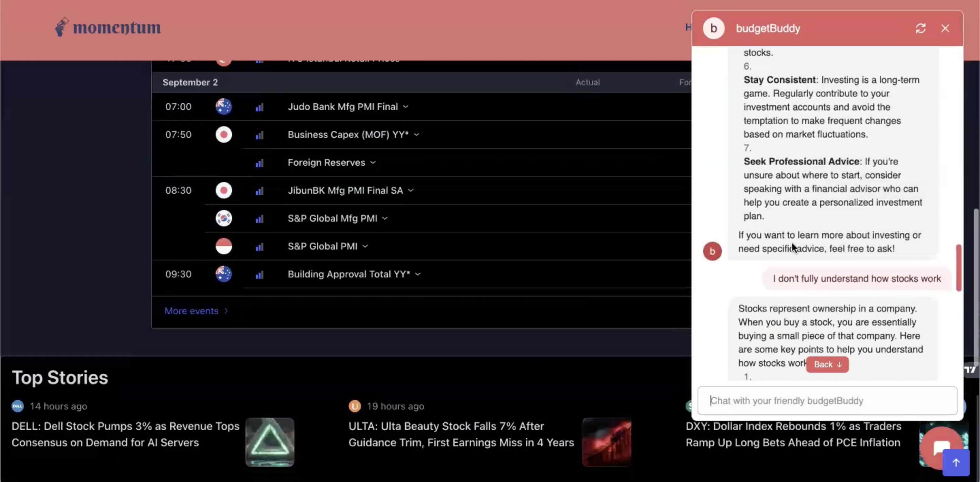
Task: Click the chat scrollbar handle
Action: [958, 268]
